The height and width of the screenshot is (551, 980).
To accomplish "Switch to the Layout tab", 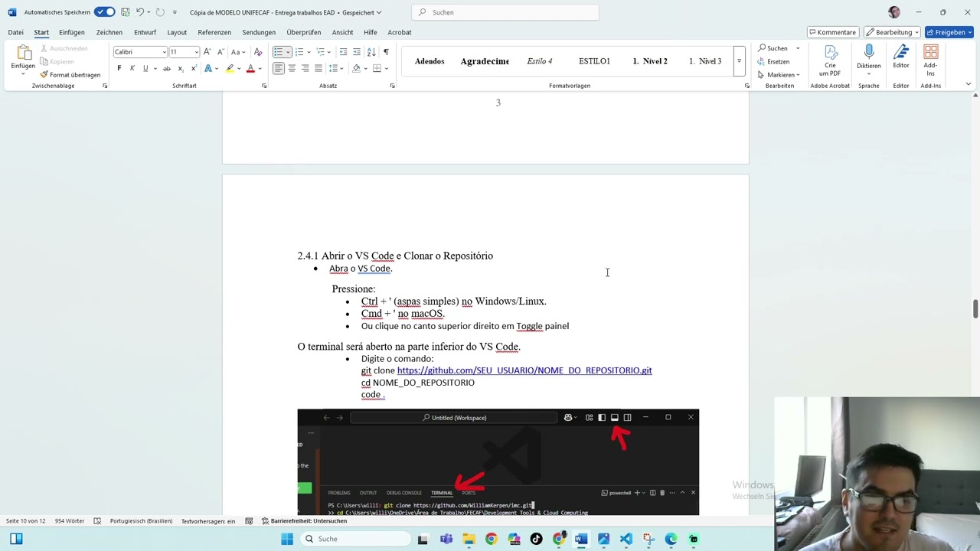I will (177, 32).
